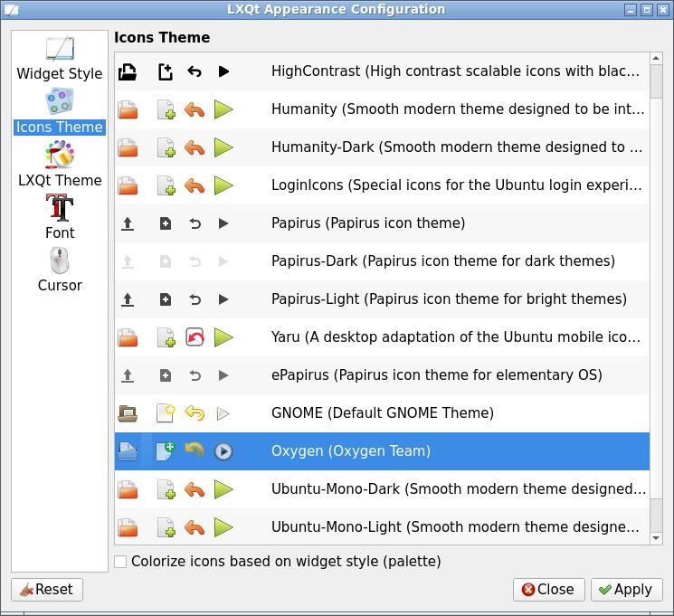Click the GNOME new document preview icon
Viewport: 674px width, 616px height.
(166, 413)
